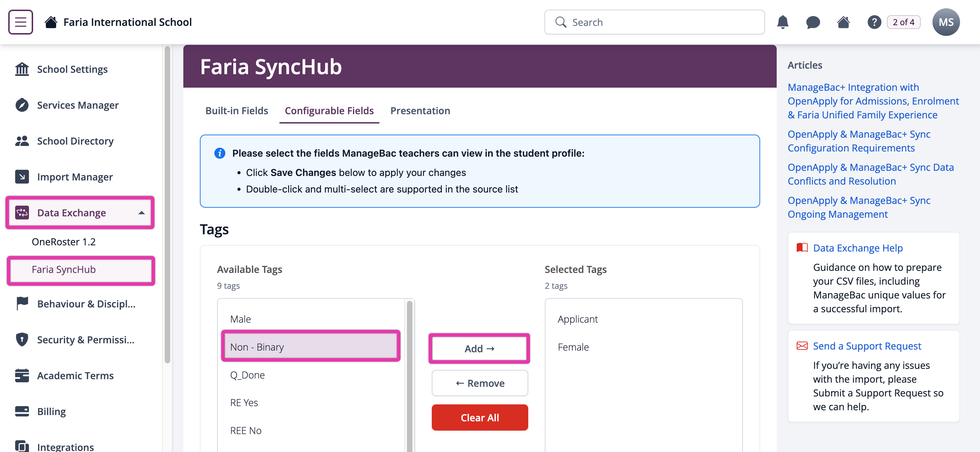
Task: Open the hamburger menu button
Action: pyautogui.click(x=21, y=22)
